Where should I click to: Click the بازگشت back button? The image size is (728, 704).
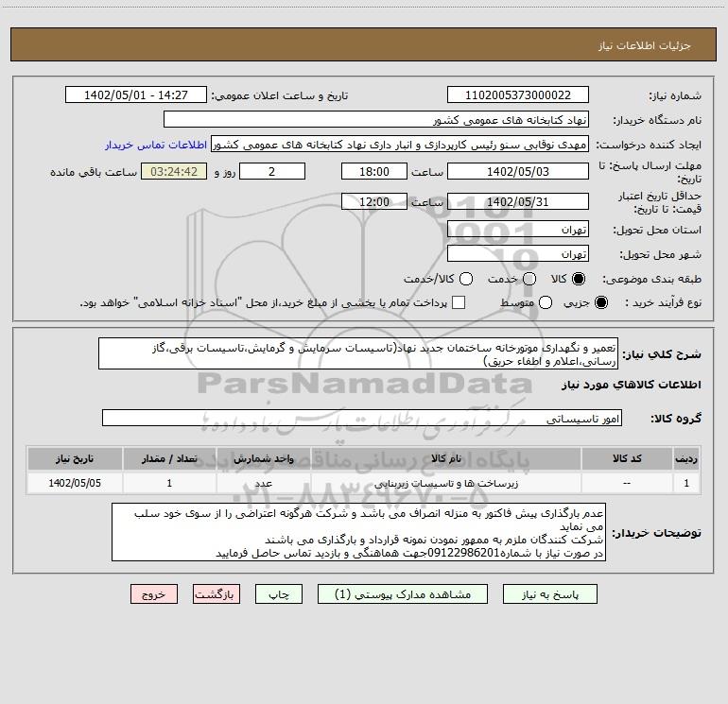click(217, 594)
